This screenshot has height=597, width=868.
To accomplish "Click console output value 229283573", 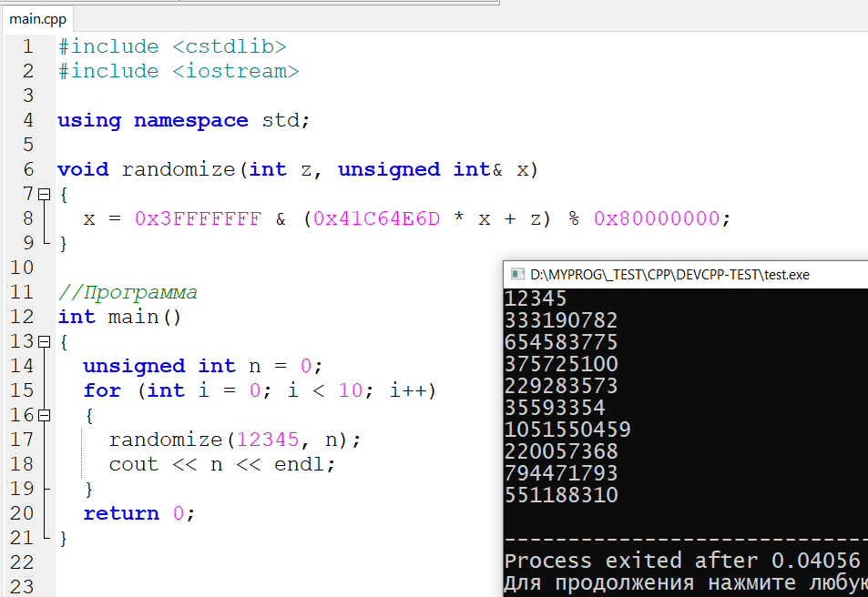I will [x=561, y=386].
